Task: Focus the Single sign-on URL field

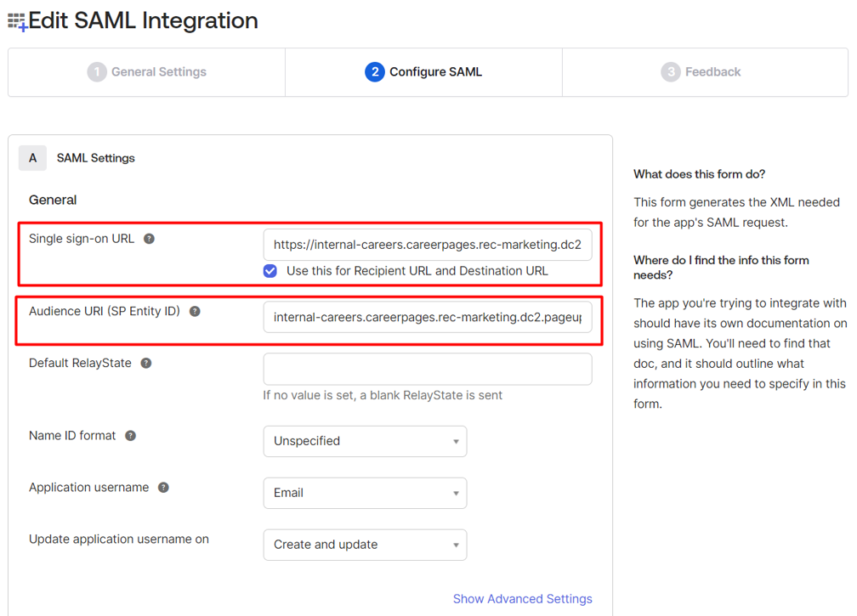Action: tap(427, 245)
